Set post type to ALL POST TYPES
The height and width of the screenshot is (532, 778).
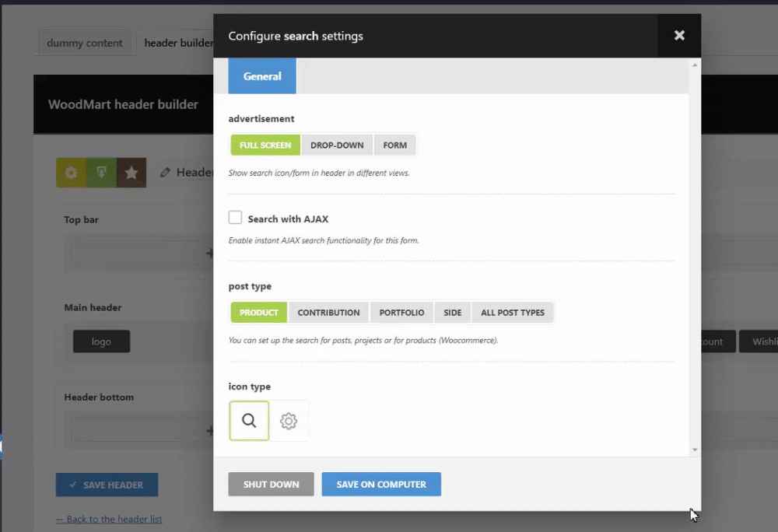[512, 312]
